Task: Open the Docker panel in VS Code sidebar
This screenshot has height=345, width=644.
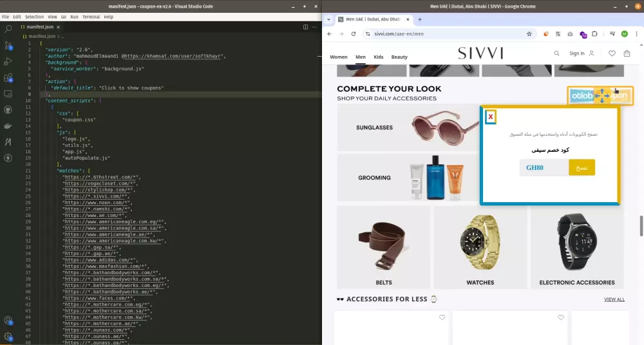Action: point(8,126)
